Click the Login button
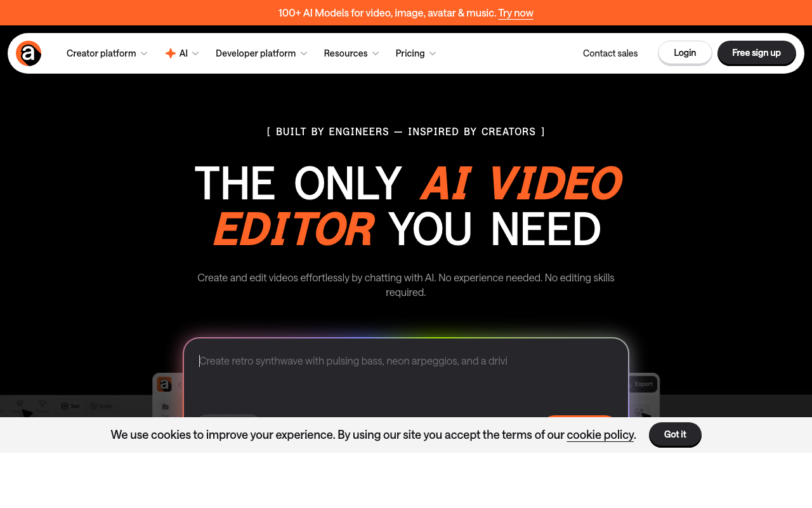Image resolution: width=812 pixels, height=508 pixels. point(684,53)
